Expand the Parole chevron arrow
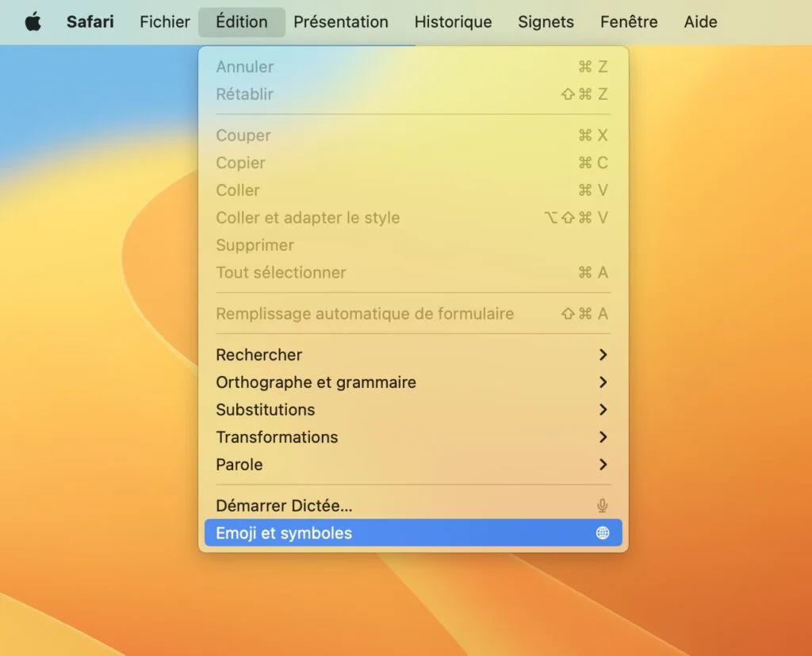This screenshot has height=656, width=812. click(x=603, y=465)
